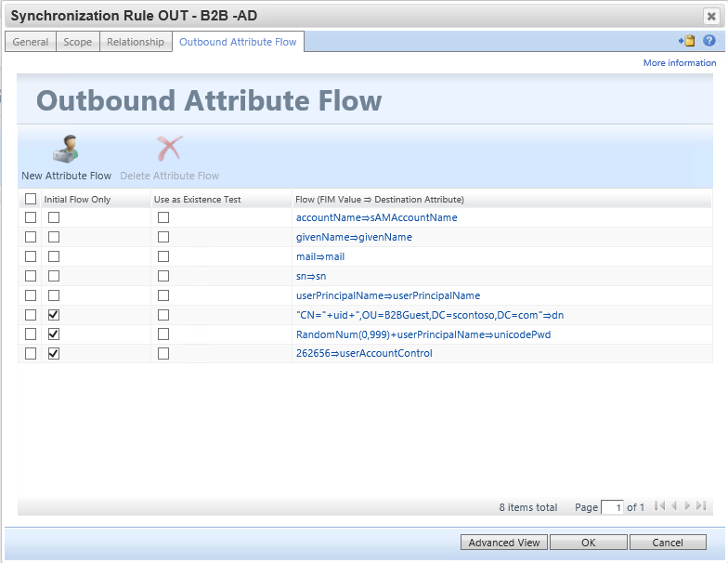Uncheck Initial Flow Only for unicodePwd flow
Viewport: 728px width, 563px height.
click(x=54, y=334)
